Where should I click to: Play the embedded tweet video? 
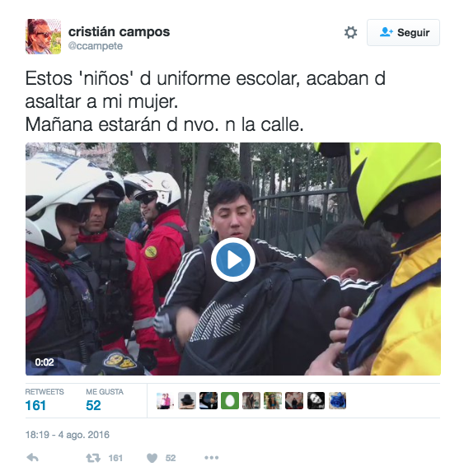[x=233, y=259]
